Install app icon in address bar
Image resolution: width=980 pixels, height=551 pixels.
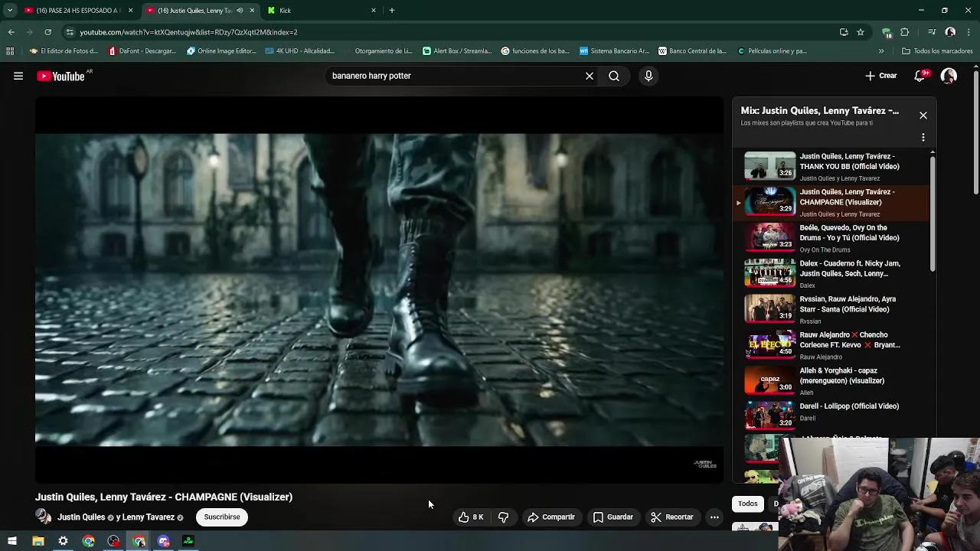point(844,32)
